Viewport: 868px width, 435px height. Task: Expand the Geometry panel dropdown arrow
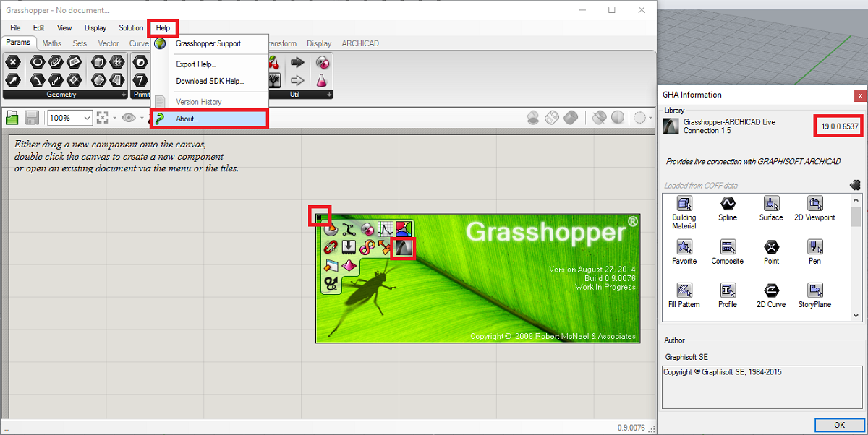pos(124,95)
